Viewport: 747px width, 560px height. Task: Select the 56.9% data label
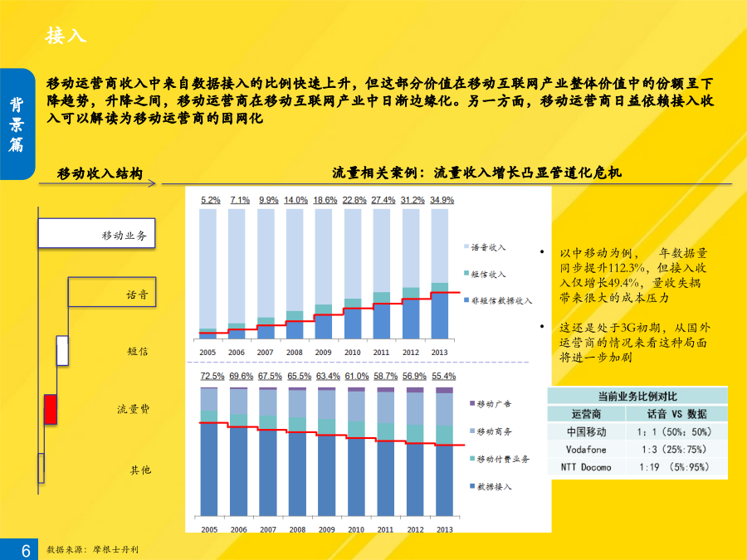pyautogui.click(x=414, y=376)
